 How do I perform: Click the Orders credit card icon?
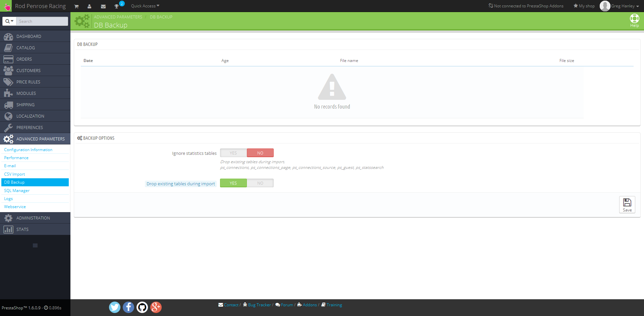(8, 59)
